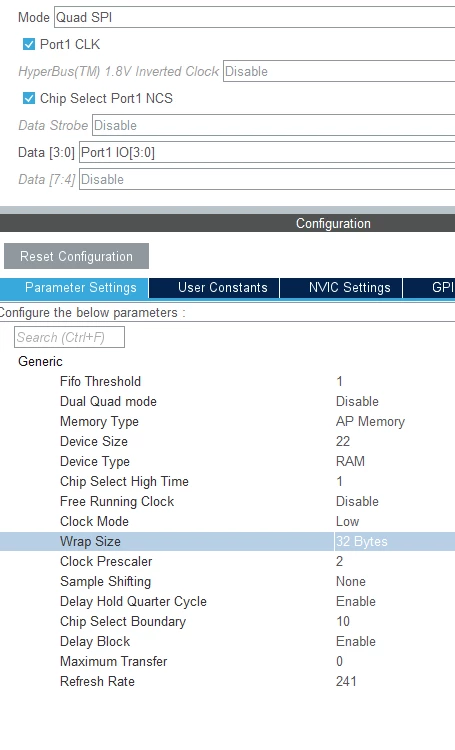Change Sample Shifting value None
The height and width of the screenshot is (750, 455).
[x=351, y=581]
